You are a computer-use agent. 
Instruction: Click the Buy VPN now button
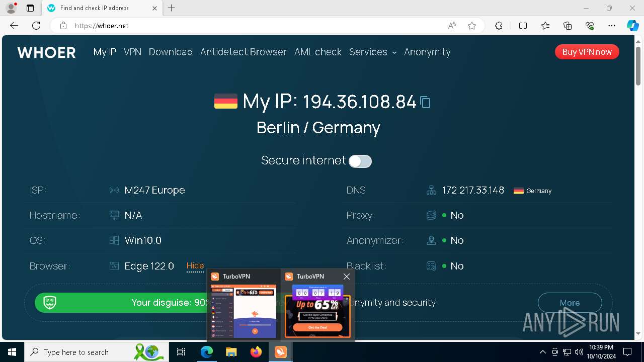[587, 52]
